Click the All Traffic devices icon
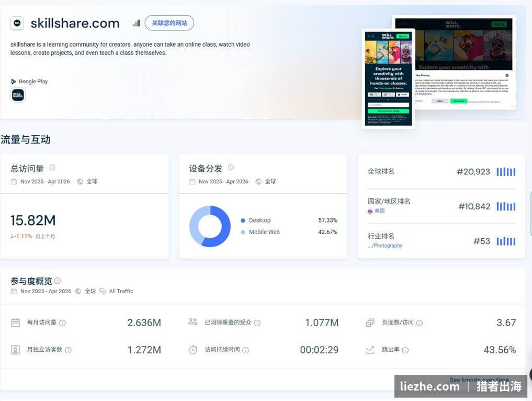532x401 pixels. coord(103,292)
